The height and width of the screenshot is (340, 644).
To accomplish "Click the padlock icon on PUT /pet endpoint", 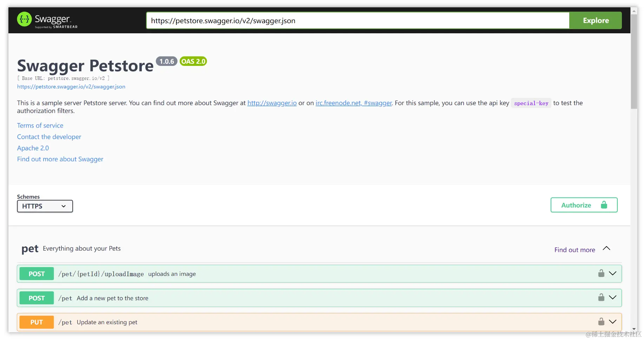I will pyautogui.click(x=601, y=322).
